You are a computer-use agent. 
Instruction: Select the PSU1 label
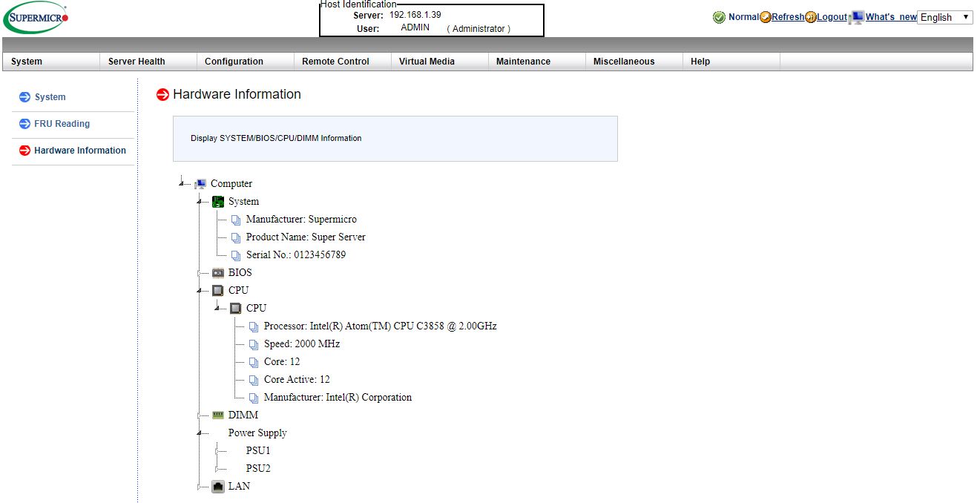pyautogui.click(x=258, y=451)
